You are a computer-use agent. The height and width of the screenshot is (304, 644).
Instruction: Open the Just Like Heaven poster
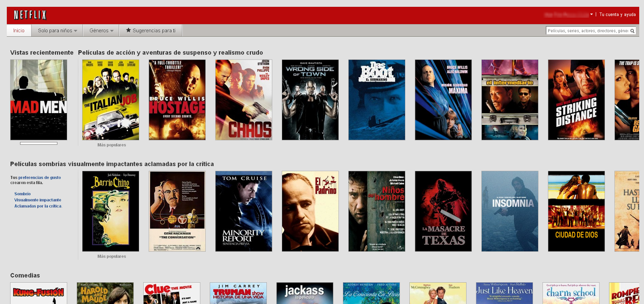coord(504,293)
